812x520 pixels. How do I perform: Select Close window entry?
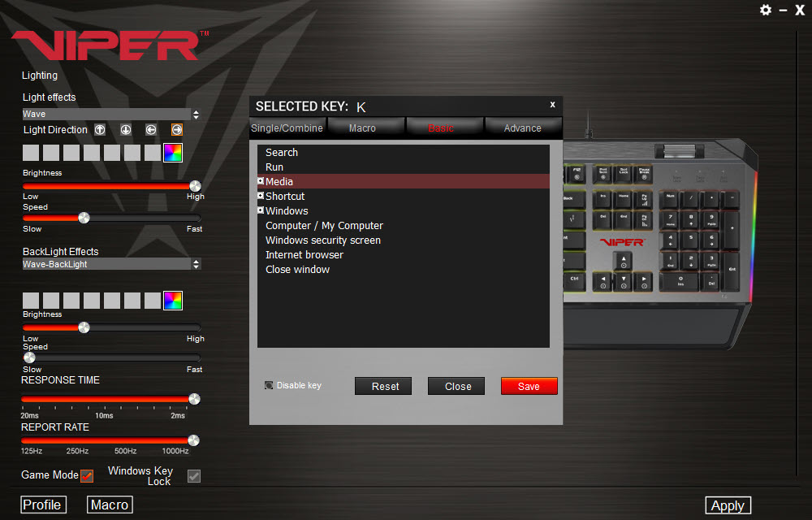click(x=404, y=269)
